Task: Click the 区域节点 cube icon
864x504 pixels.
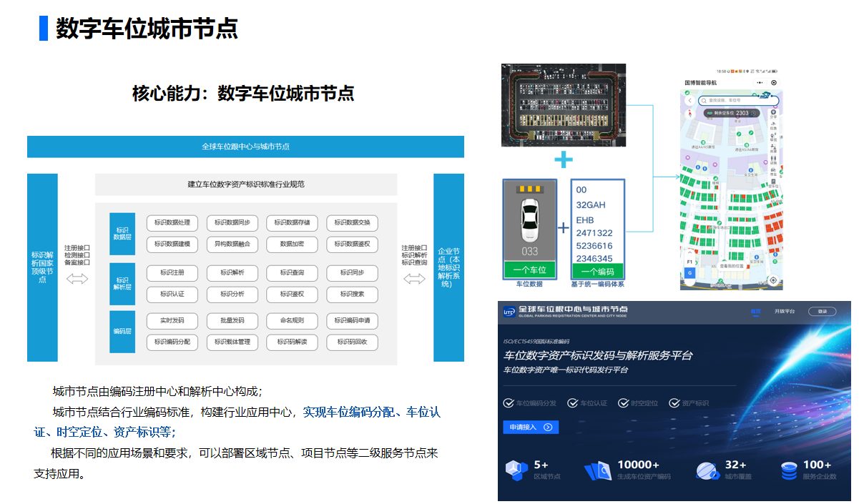Action: tap(516, 470)
